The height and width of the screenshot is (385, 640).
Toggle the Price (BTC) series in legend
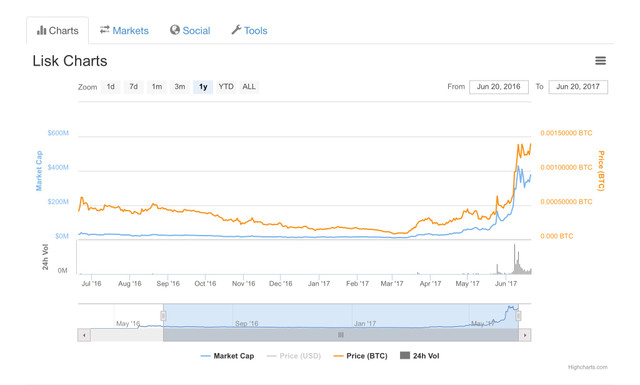(x=360, y=356)
